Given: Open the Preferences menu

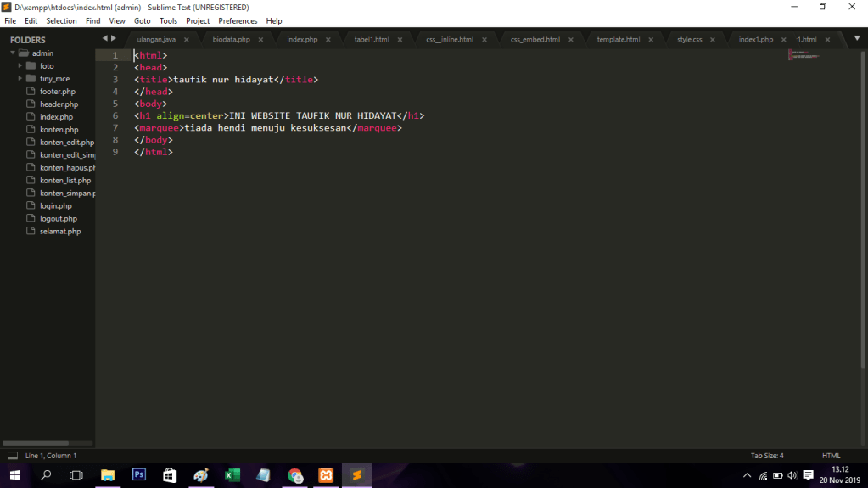Looking at the screenshot, I should [238, 20].
